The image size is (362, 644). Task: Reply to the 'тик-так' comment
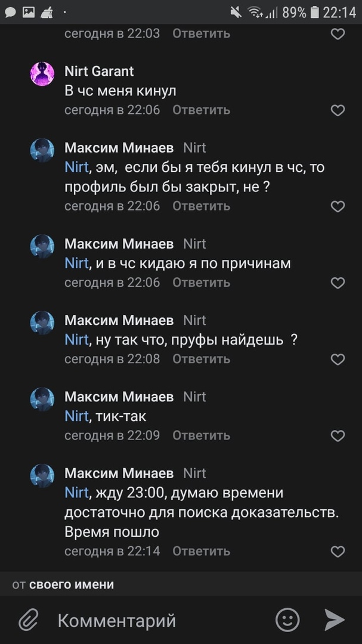coord(201,436)
